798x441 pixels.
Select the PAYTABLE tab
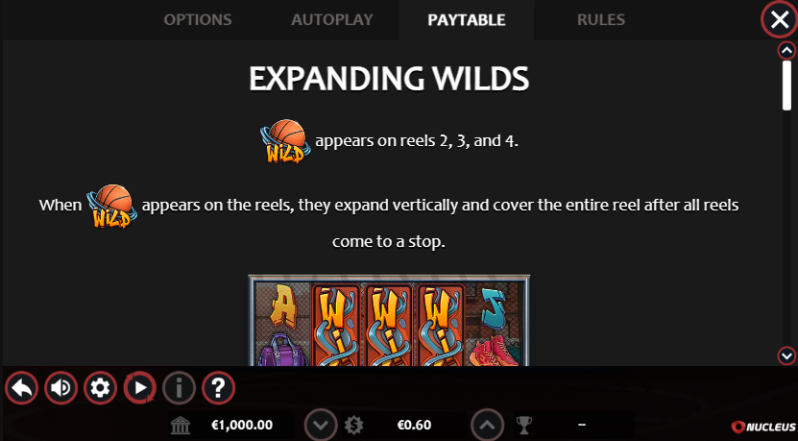click(x=466, y=20)
